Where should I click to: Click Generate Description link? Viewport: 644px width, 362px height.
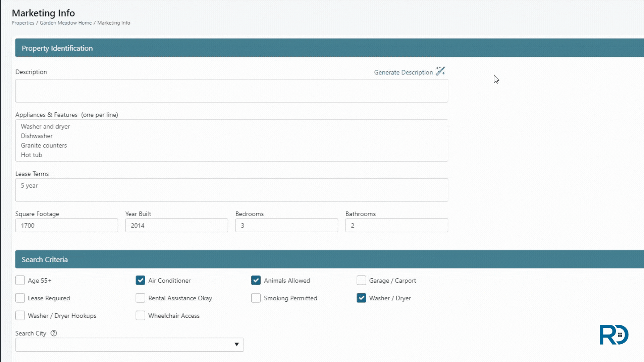pos(403,72)
